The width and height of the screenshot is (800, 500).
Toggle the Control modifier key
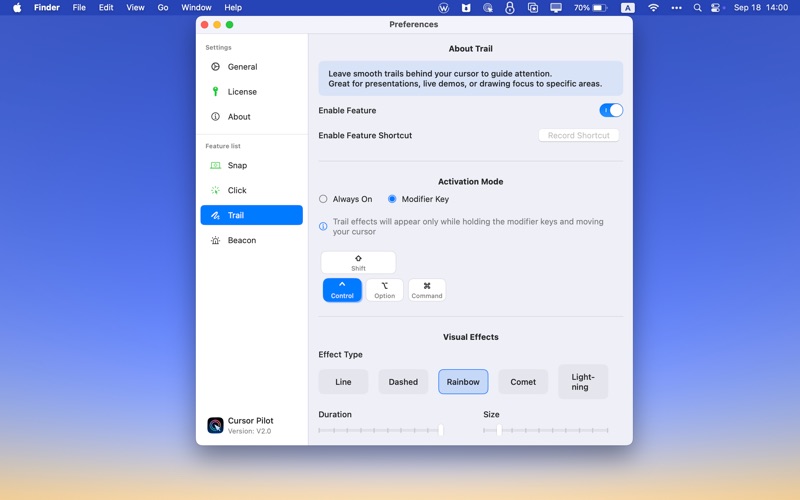pyautogui.click(x=342, y=290)
